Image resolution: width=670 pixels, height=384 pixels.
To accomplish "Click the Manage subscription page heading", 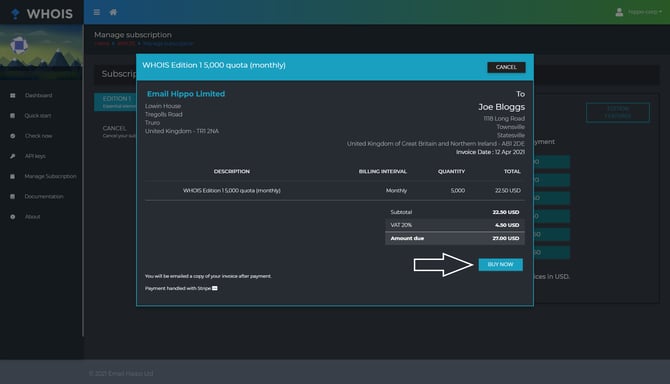I will point(133,35).
